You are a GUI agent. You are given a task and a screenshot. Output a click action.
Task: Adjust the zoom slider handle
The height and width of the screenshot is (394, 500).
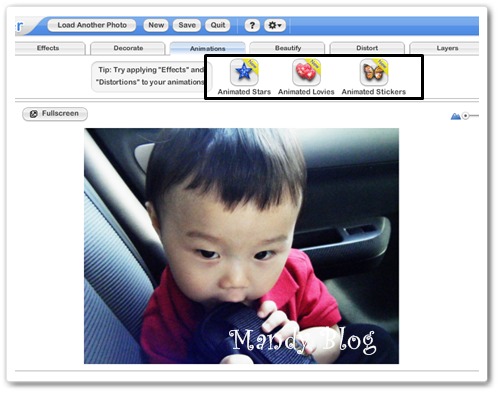click(466, 116)
